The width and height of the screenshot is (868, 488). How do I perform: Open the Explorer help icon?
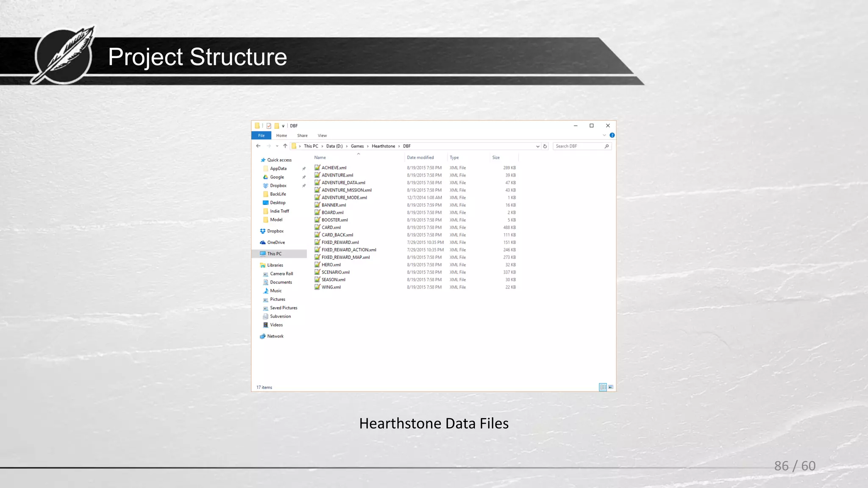(x=612, y=135)
